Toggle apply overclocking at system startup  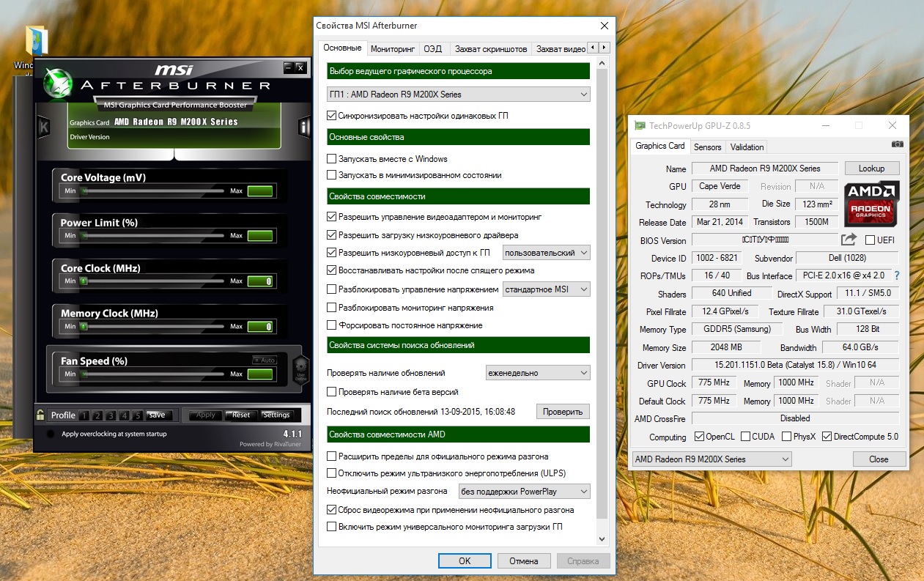tap(50, 434)
